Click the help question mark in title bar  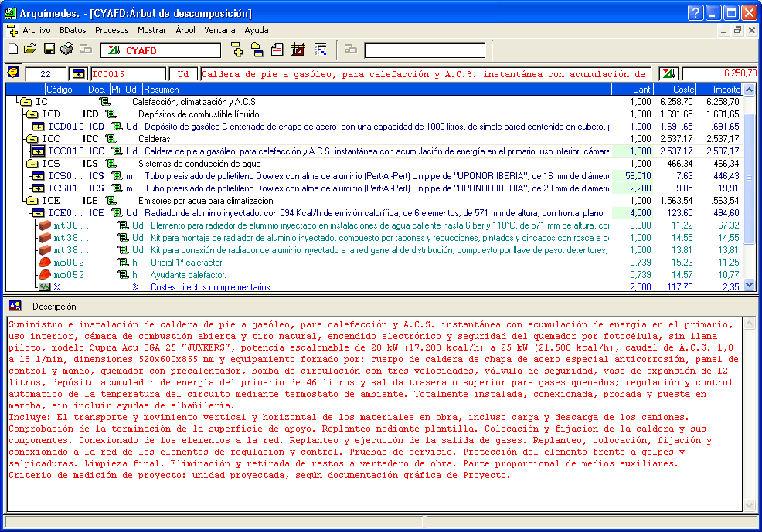click(696, 12)
